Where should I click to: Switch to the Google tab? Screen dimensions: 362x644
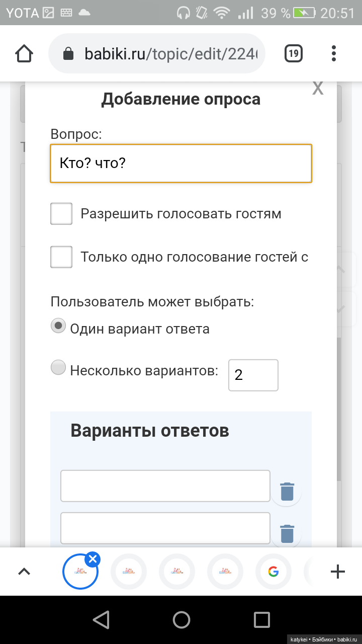pyautogui.click(x=274, y=572)
